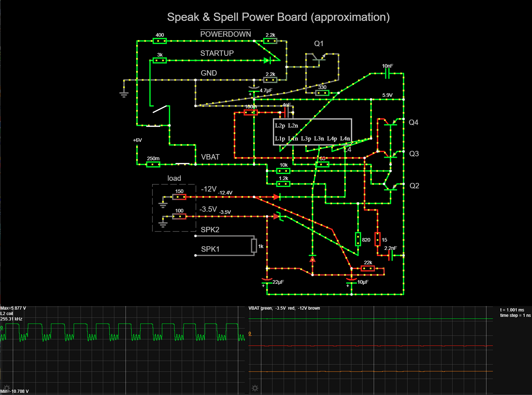This screenshot has height=395, width=532.
Task: Select the Q3 transistor symbol
Action: (x=391, y=155)
